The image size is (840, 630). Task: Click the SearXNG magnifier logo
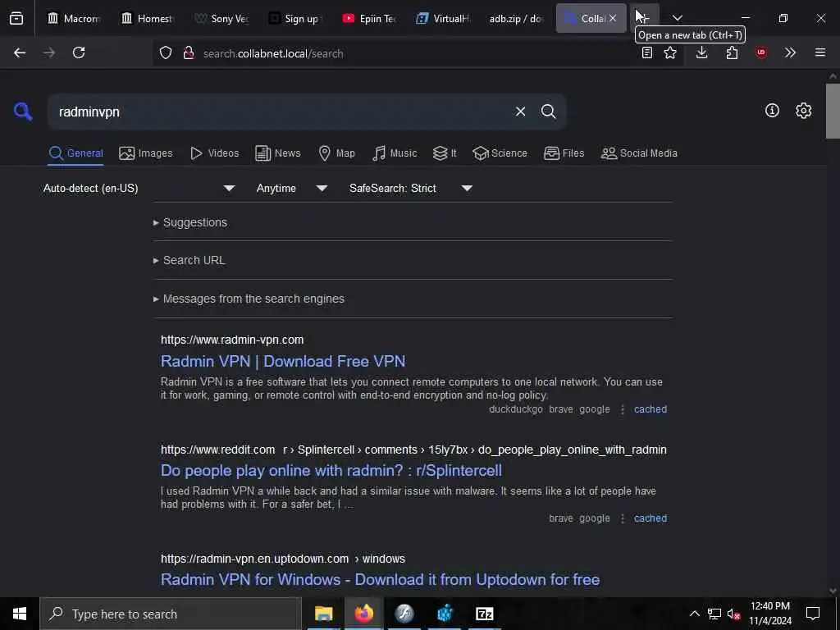click(x=23, y=112)
